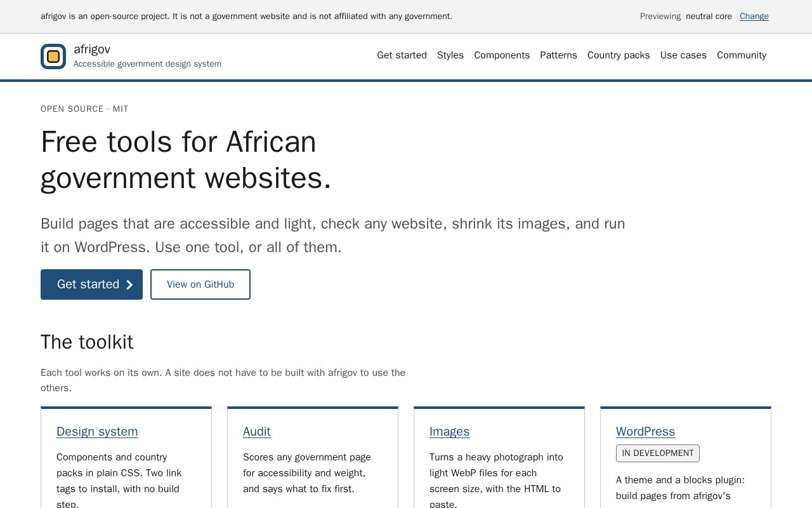Click the 'The toolkit' heading
Viewport: 812px width, 508px height.
pos(87,342)
